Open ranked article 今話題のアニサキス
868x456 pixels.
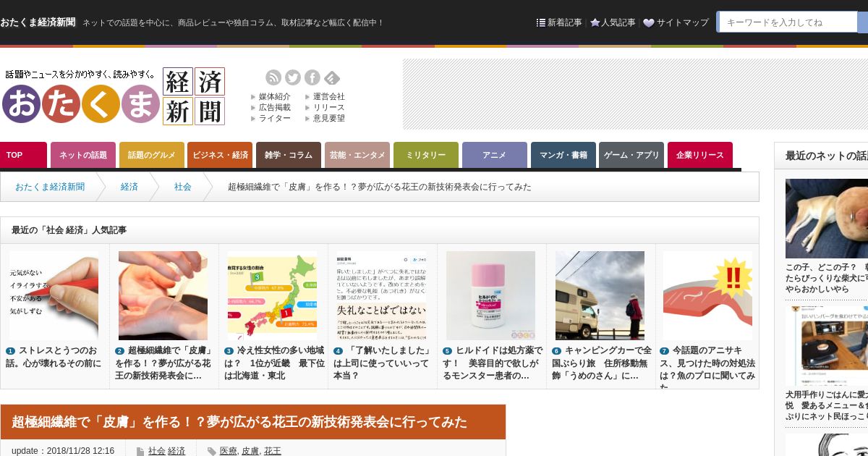[708, 367]
